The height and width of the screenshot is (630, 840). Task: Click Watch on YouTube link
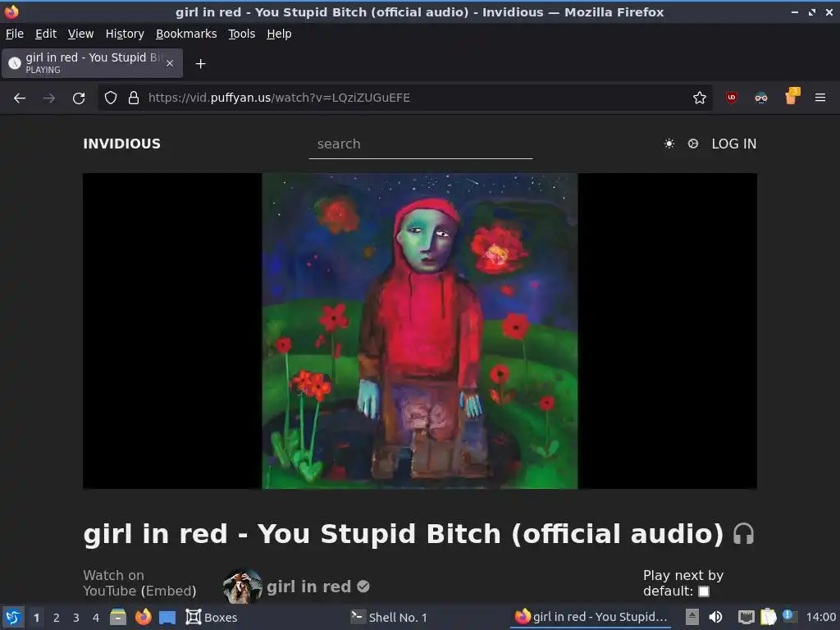click(x=113, y=583)
